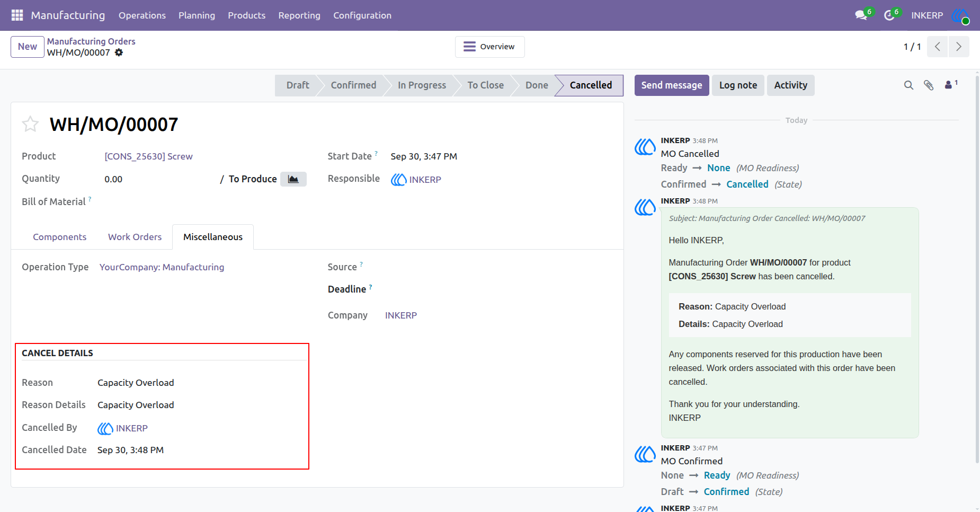
Task: Show followers list icon
Action: click(x=951, y=85)
